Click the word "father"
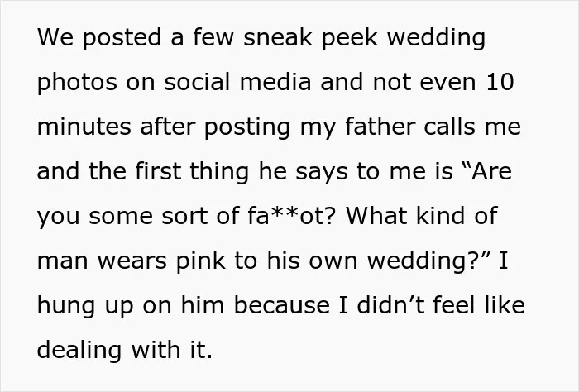 380,127
